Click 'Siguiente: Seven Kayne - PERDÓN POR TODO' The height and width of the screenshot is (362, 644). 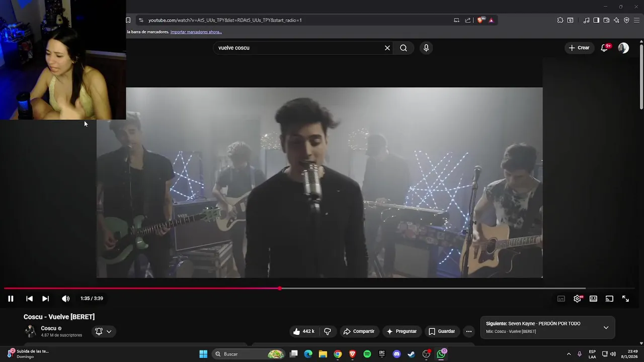pyautogui.click(x=533, y=324)
